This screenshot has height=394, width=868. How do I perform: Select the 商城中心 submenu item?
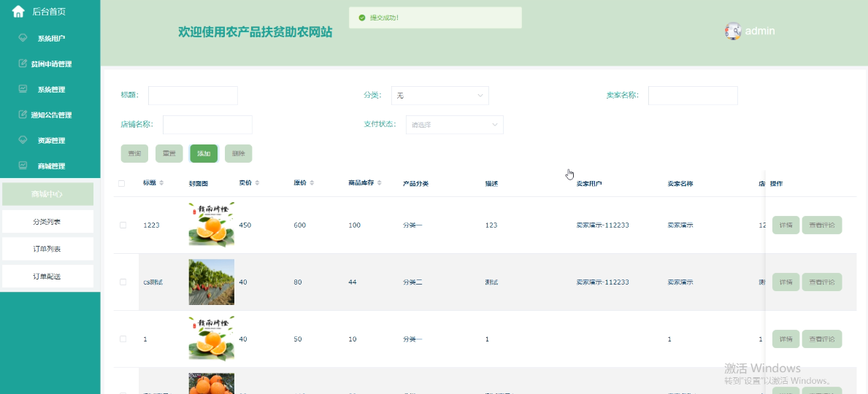47,194
